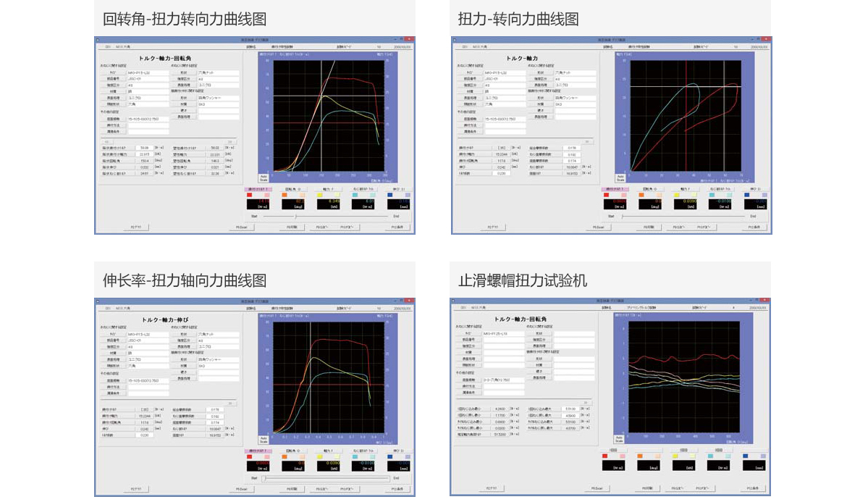Pick the bright yellow swatch in the 止滑螺帽扭力试验机 window
The image size is (868, 502).
coord(675,456)
